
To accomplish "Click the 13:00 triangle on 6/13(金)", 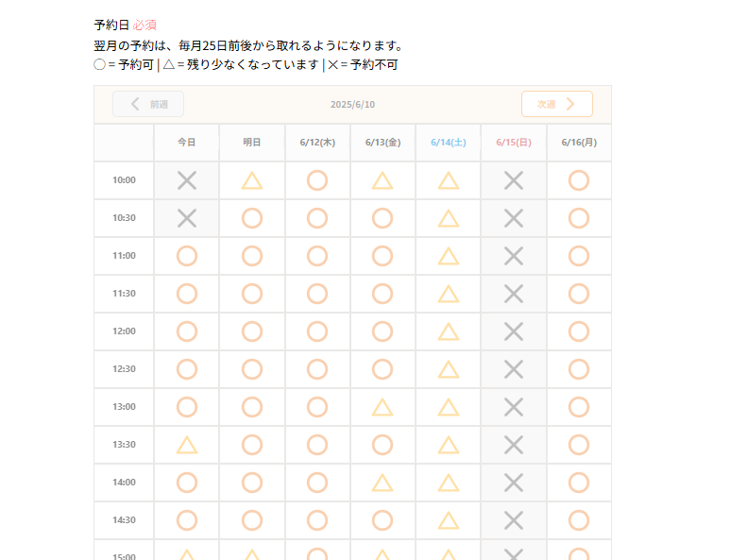I will tap(382, 407).
